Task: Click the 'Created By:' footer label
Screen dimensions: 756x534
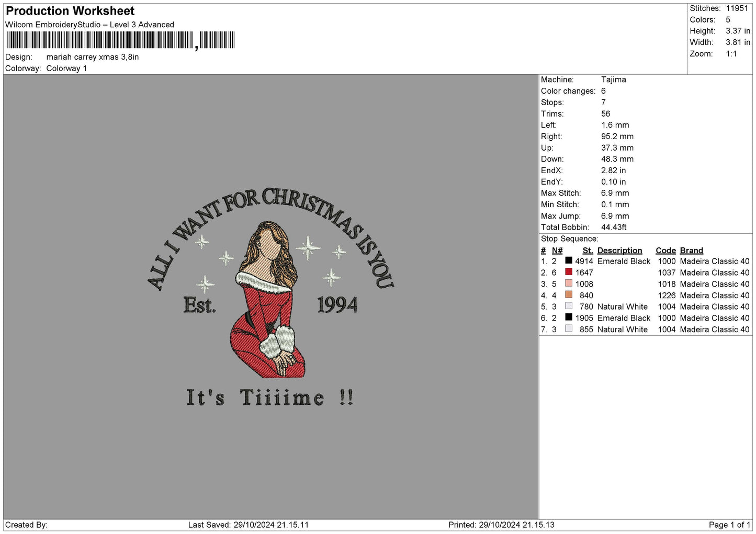Action: point(26,525)
